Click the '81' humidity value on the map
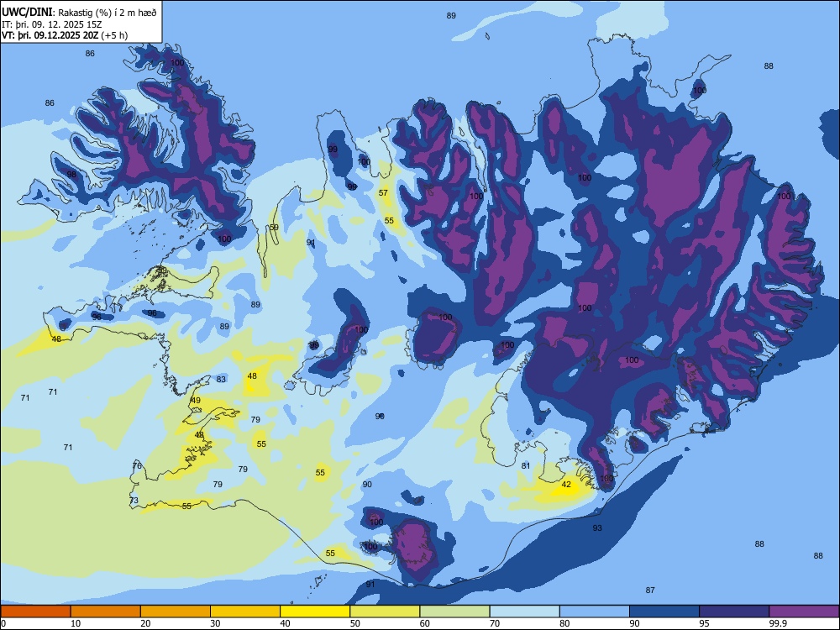840x630 pixels. coord(526,465)
